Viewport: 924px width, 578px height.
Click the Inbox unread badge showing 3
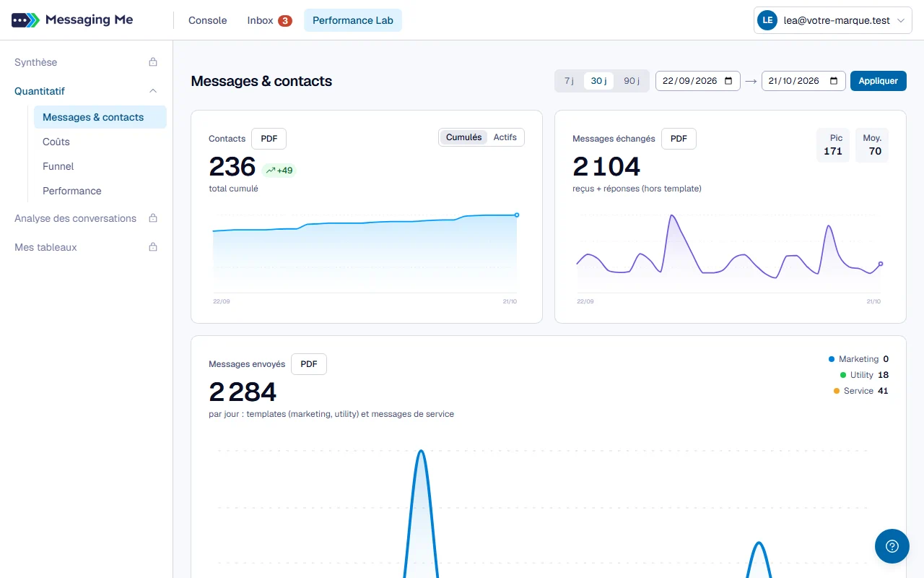(285, 21)
